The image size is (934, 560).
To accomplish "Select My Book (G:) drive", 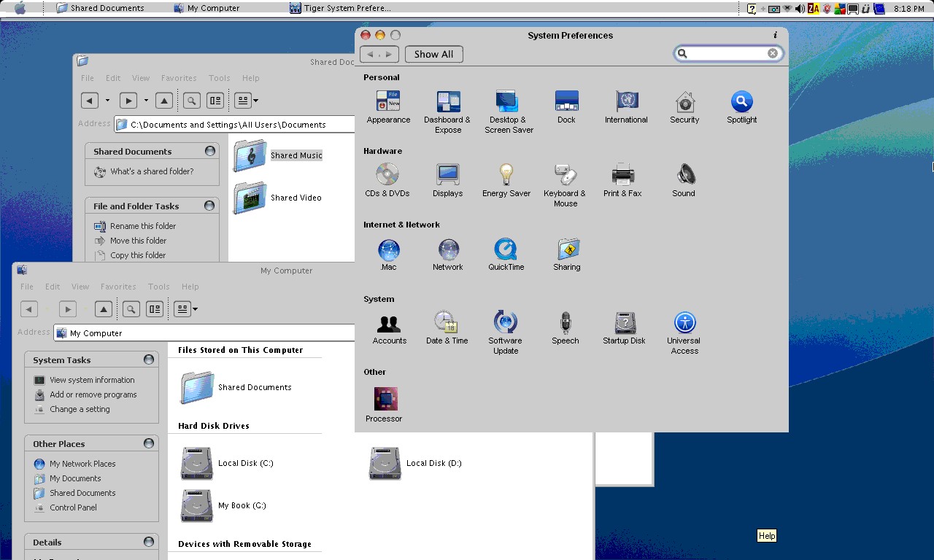I will (x=223, y=505).
